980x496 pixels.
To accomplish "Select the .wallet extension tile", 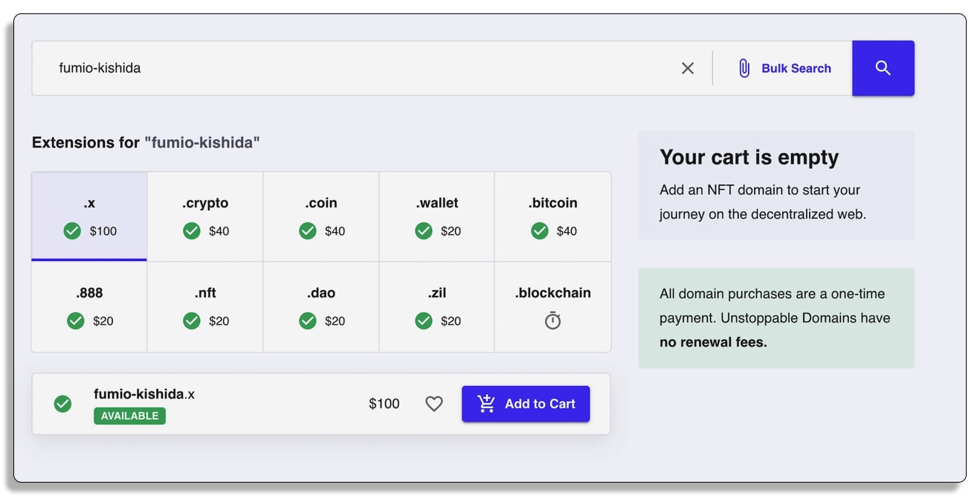I will tap(437, 216).
